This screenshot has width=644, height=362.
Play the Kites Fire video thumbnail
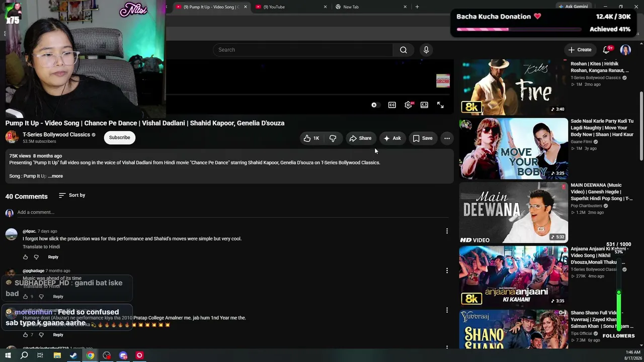click(513, 86)
